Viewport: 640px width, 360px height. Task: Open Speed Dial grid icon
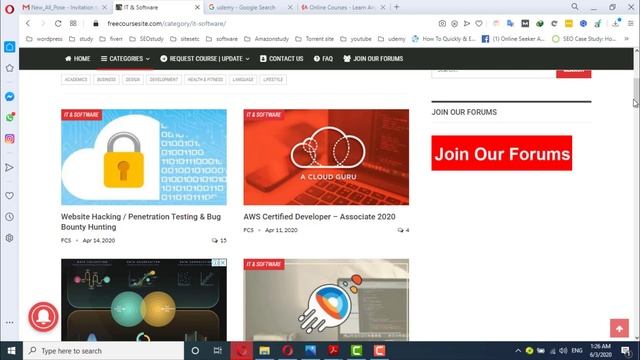(x=73, y=24)
